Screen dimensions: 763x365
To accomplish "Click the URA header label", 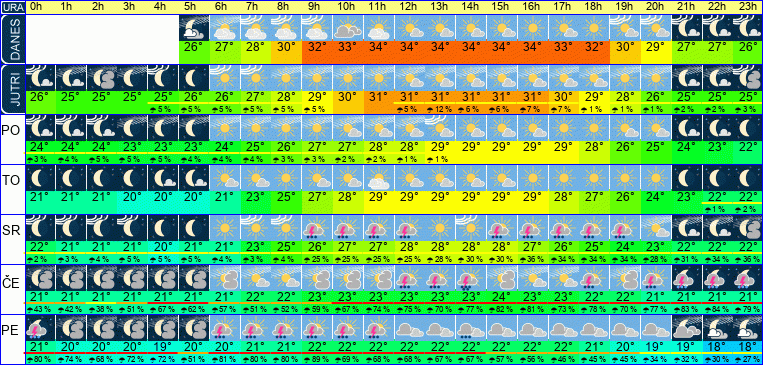I will coord(12,7).
